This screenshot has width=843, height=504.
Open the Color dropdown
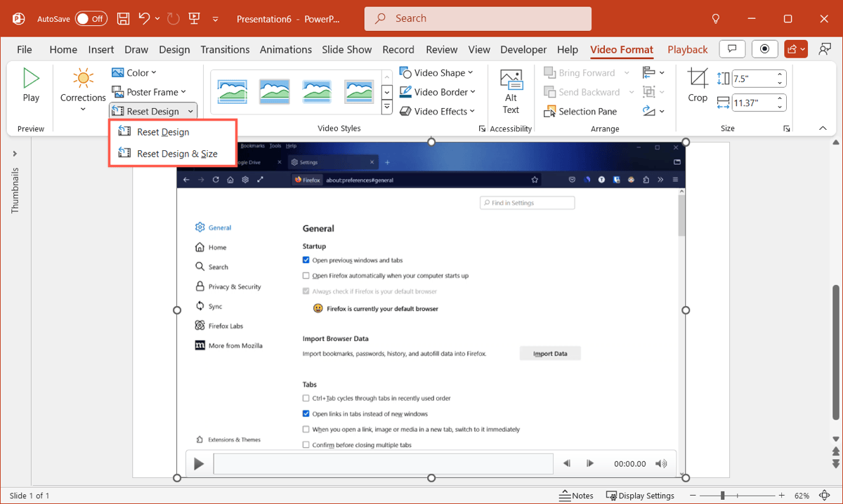click(x=134, y=73)
